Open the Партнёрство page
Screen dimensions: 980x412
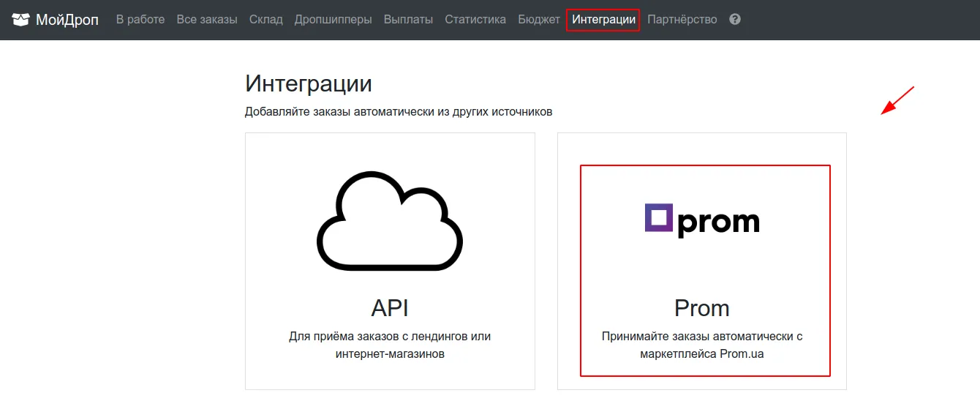[x=682, y=20]
